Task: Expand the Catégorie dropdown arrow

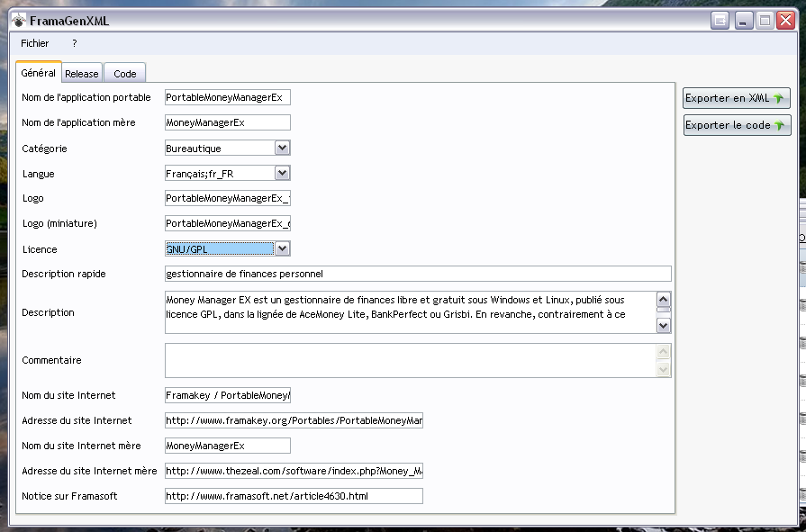Action: pyautogui.click(x=282, y=148)
